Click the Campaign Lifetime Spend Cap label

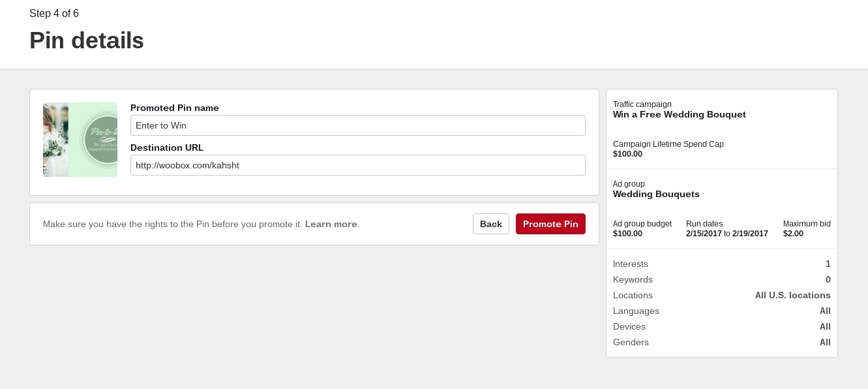point(668,144)
